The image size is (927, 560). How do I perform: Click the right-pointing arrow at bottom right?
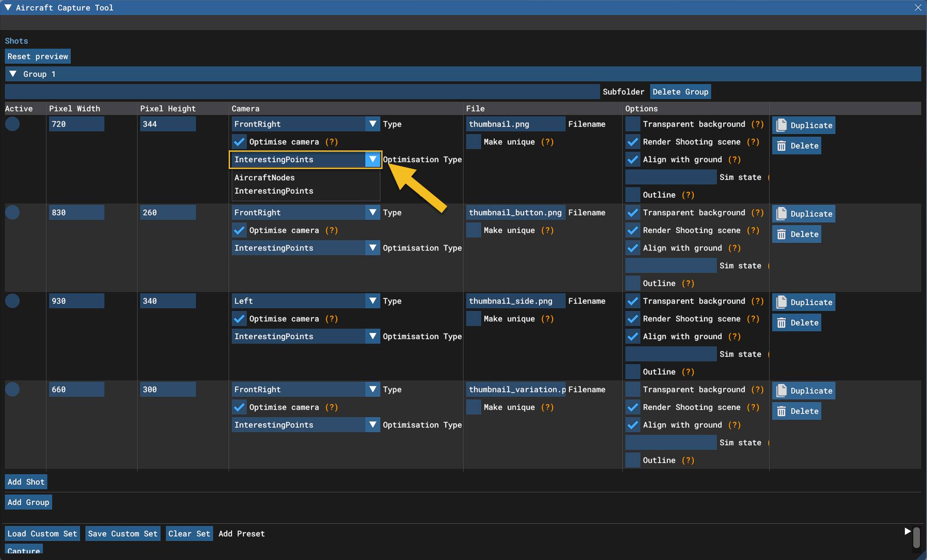pyautogui.click(x=908, y=531)
